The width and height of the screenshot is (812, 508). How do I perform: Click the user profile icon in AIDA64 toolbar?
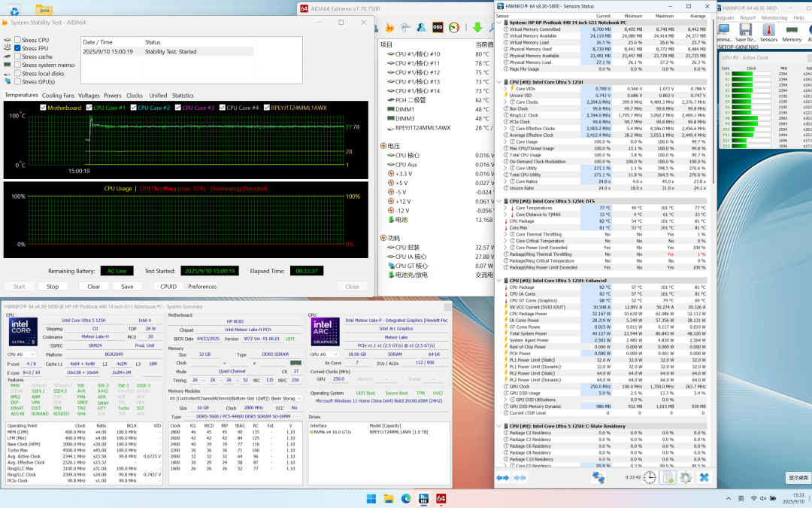pyautogui.click(x=422, y=28)
